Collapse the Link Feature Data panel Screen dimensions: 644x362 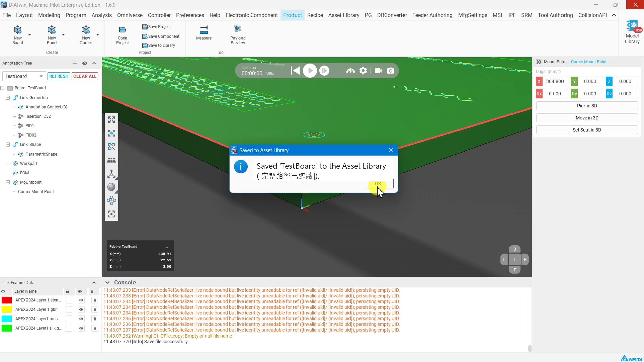click(x=94, y=283)
